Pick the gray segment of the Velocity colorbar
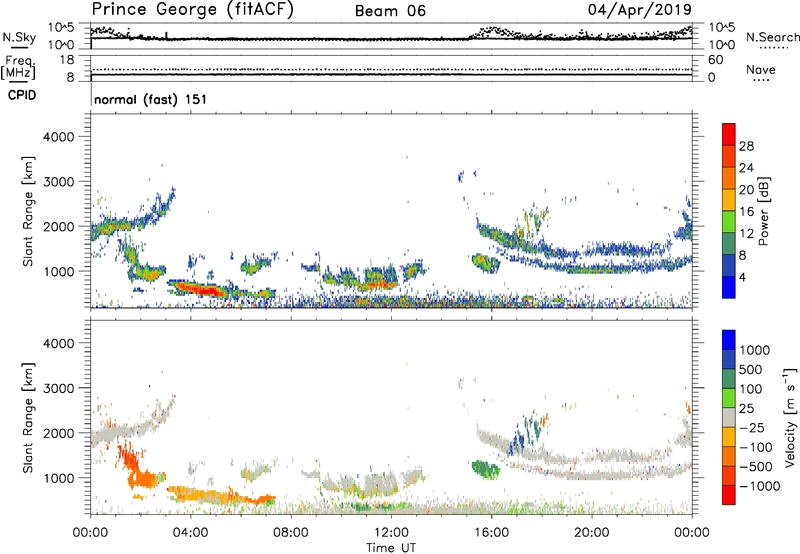Viewport: 800px width, 554px height. [729, 417]
